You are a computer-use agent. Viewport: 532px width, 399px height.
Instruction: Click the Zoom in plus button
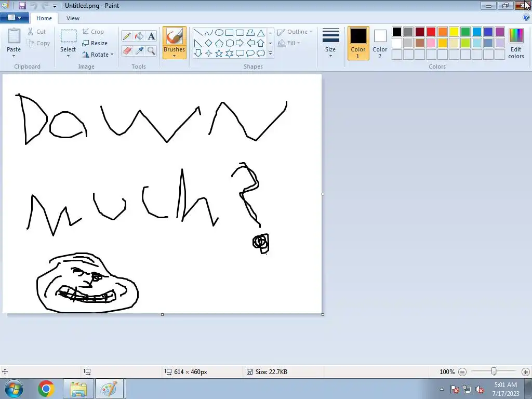coord(526,372)
